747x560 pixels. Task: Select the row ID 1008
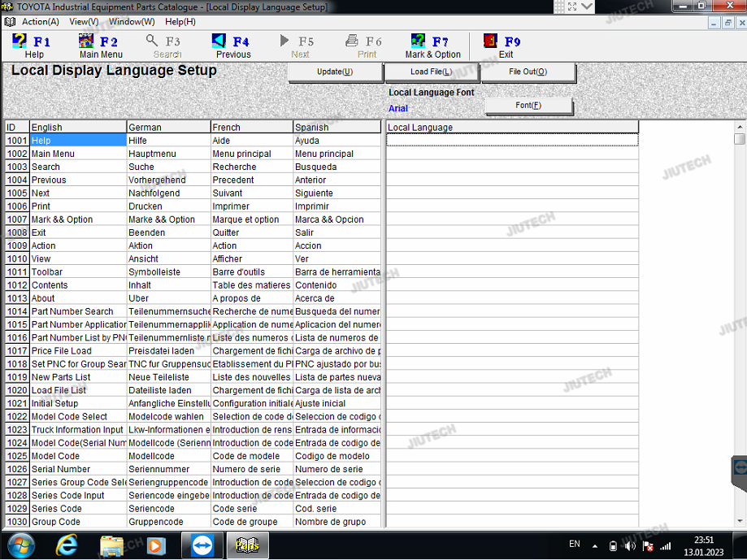17,232
